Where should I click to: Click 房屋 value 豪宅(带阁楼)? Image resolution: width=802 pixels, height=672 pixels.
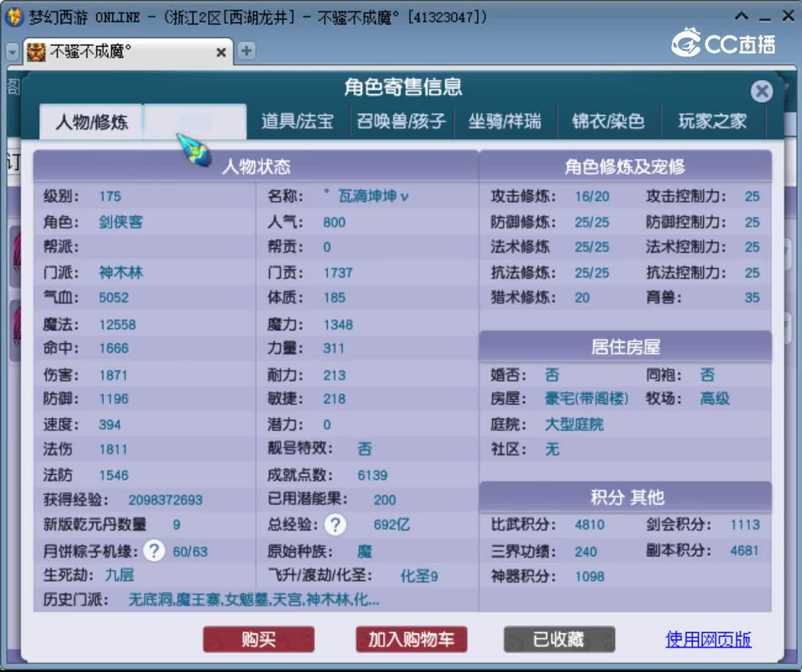click(586, 399)
